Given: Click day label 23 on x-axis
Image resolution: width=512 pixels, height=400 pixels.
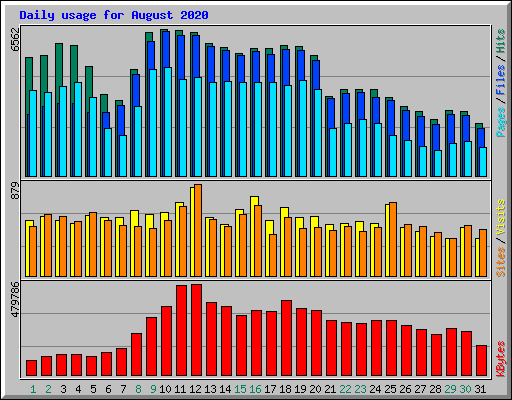Looking at the screenshot, I should 360,389.
